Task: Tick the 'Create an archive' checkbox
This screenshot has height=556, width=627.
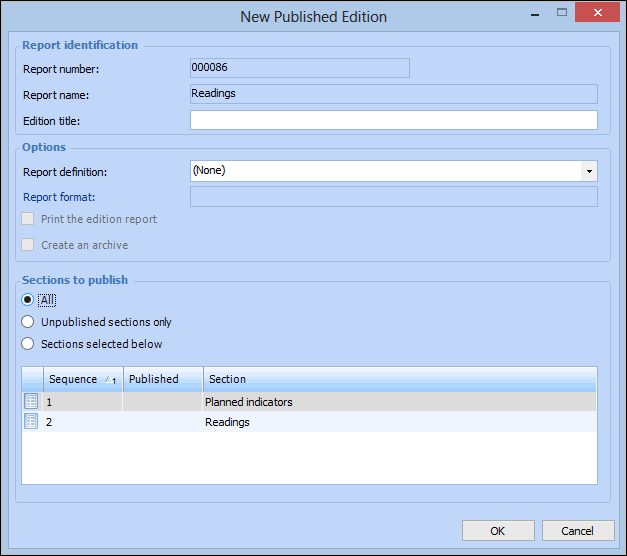Action: point(29,245)
